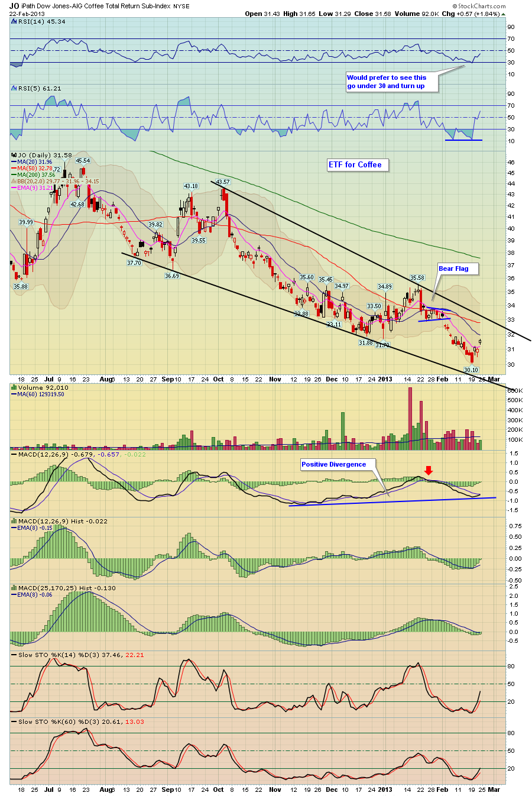Viewport: 532px width, 796px height.
Task: Click the small icon beside RSI(14) label
Action: tap(13, 22)
